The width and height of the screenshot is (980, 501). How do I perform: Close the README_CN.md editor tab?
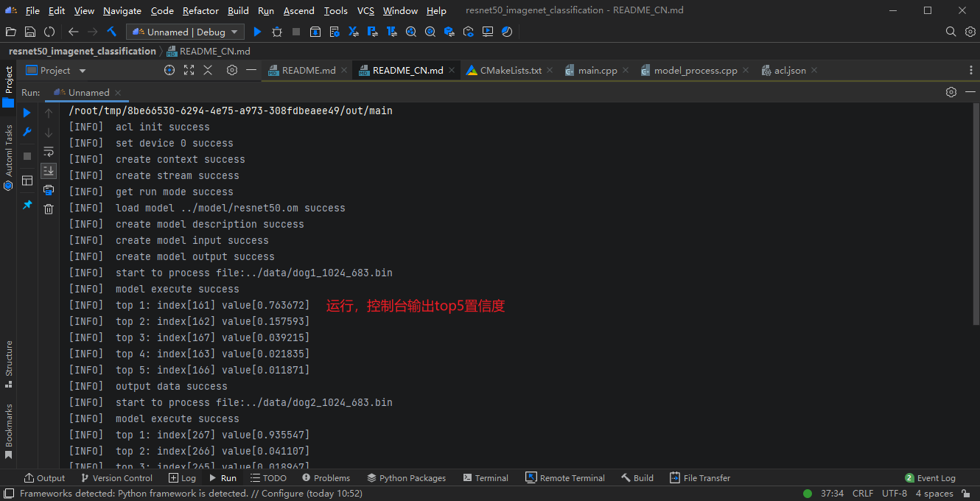(x=452, y=70)
